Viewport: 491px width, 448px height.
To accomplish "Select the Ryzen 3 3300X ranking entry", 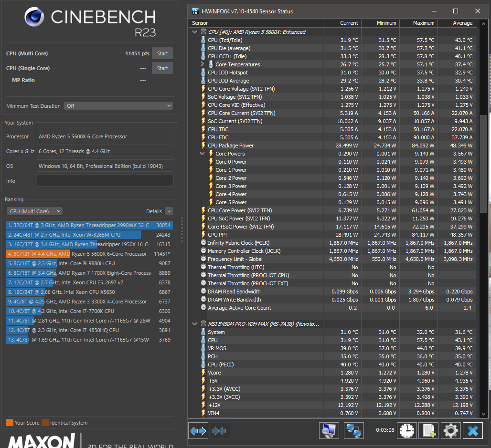I will (x=89, y=302).
